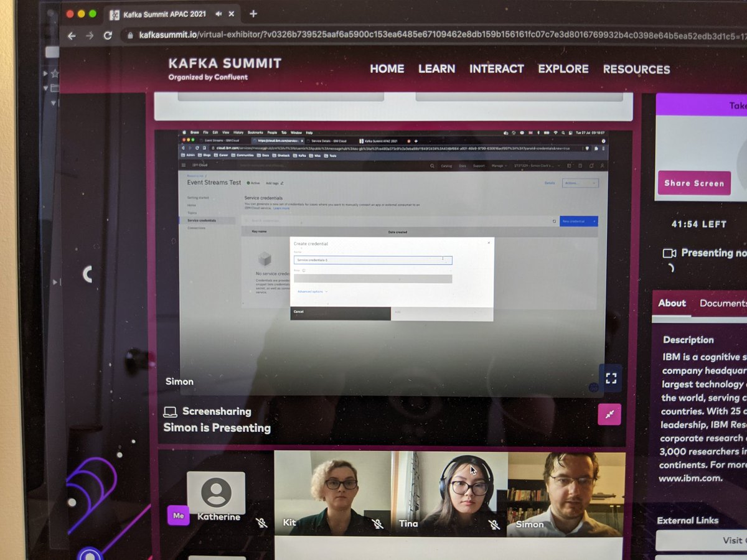The image size is (747, 560).
Task: Switch to the Documents tab
Action: (723, 303)
